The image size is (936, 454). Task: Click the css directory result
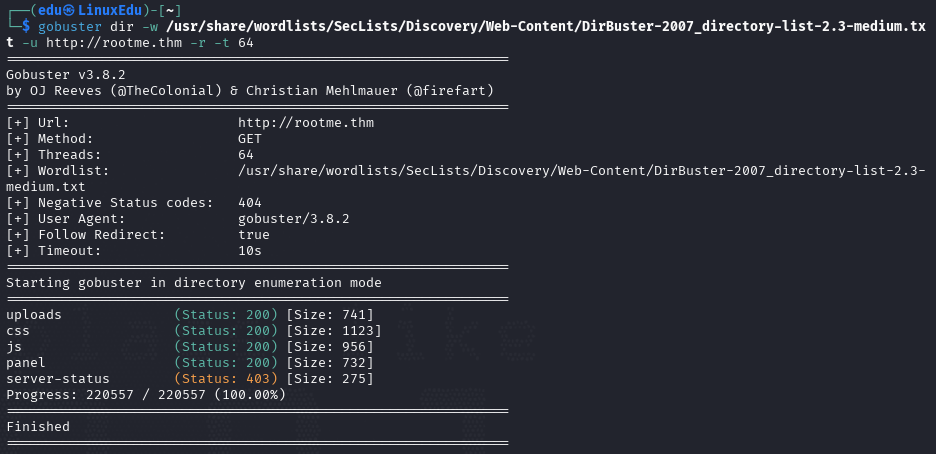tap(17, 331)
